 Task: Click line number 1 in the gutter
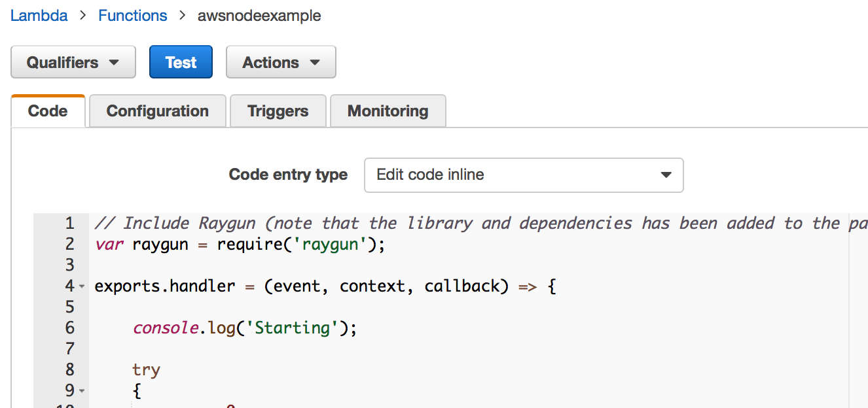coord(70,224)
